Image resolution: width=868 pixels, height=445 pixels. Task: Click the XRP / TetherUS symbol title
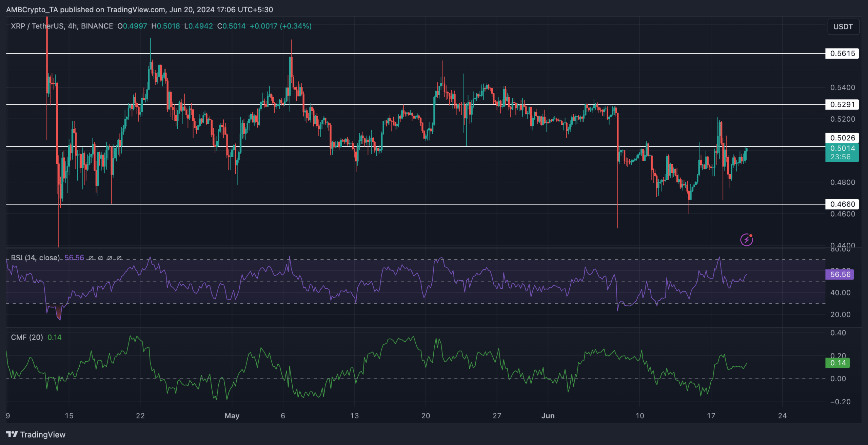pos(62,26)
